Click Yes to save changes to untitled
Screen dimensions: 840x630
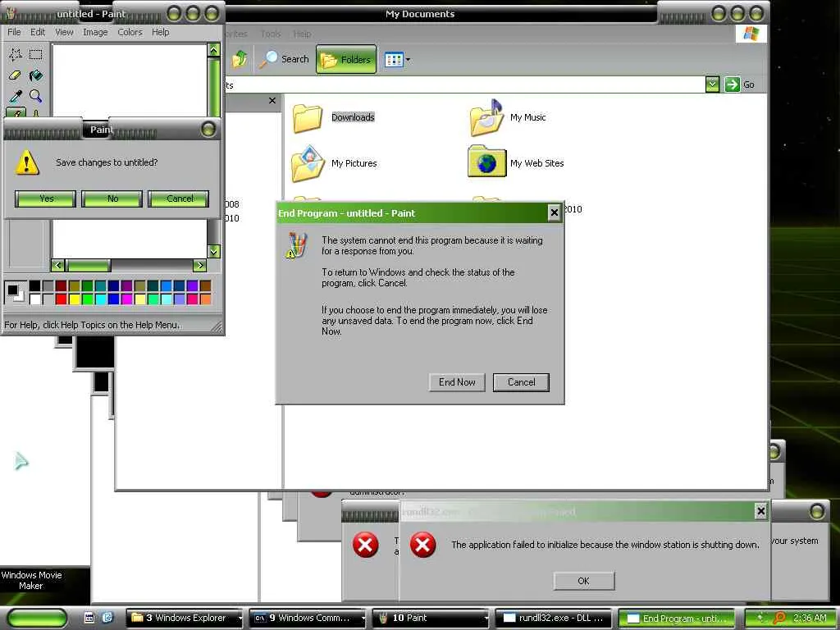coord(46,199)
